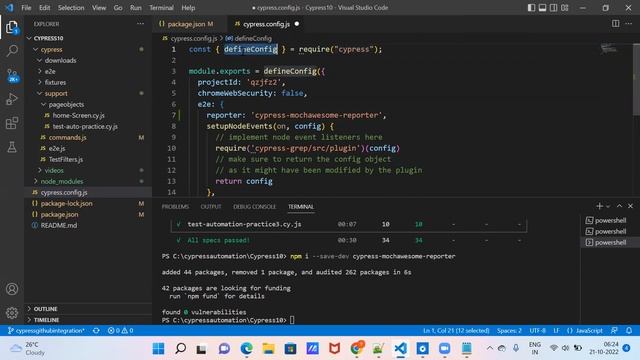Switch to the Terminal panel tab
The image size is (640, 360).
pyautogui.click(x=301, y=207)
